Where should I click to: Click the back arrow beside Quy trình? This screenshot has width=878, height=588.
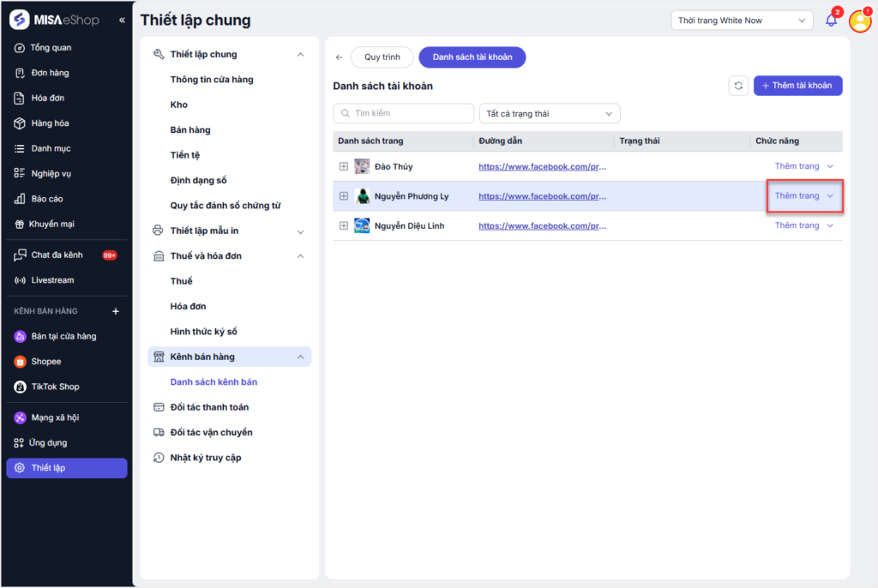coord(340,57)
